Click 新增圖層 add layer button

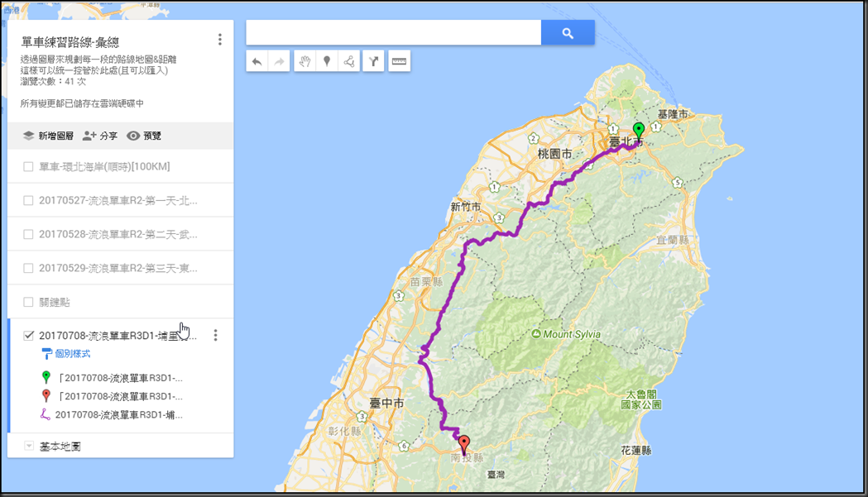click(x=48, y=136)
